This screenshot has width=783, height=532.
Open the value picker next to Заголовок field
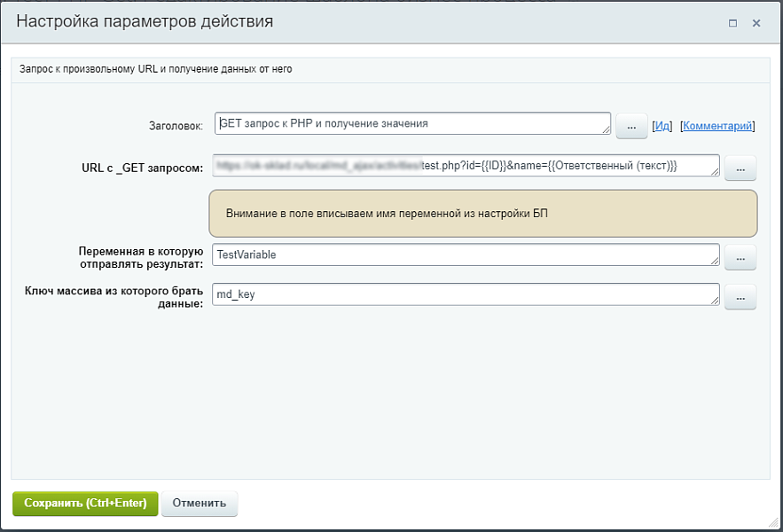(630, 125)
